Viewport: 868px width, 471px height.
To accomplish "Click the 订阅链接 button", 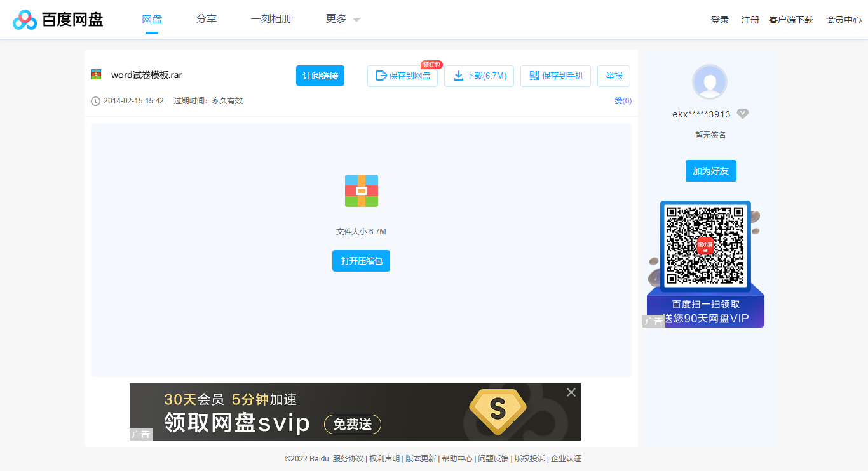I will (x=320, y=75).
